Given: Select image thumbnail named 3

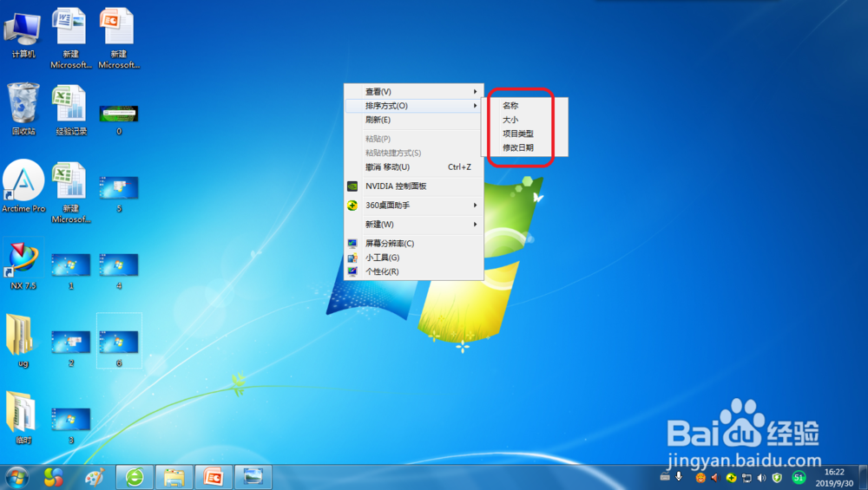Looking at the screenshot, I should coord(71,426).
